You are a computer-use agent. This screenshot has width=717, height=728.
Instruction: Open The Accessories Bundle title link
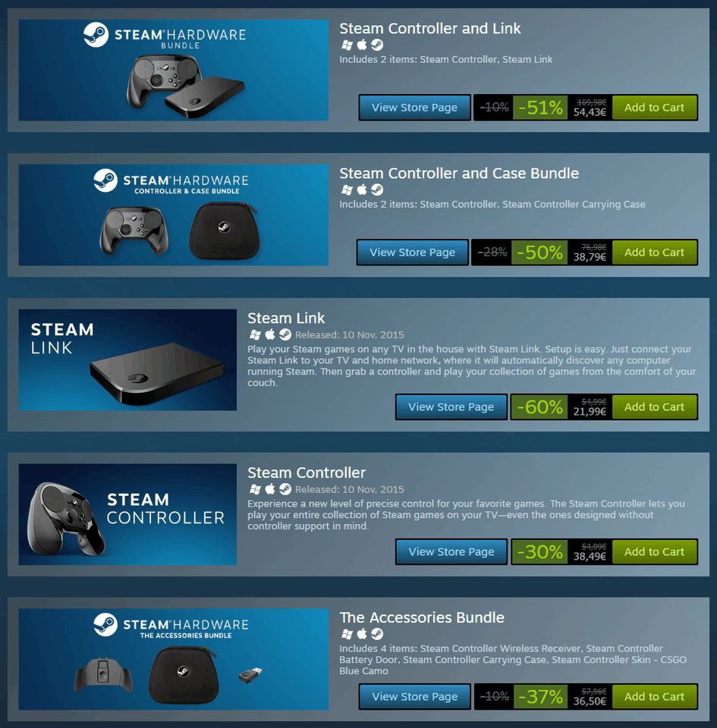[x=422, y=617]
